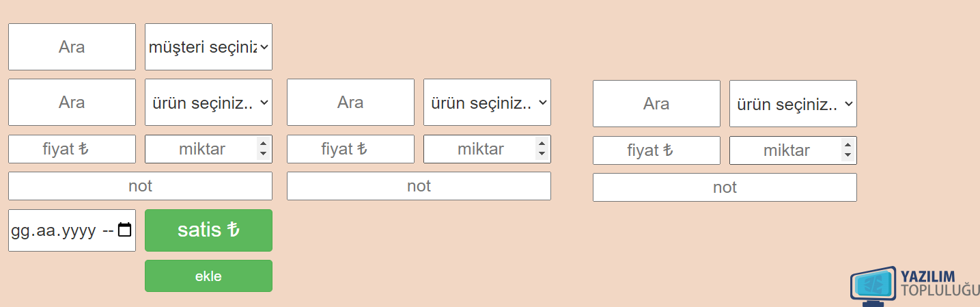Select the rightmost product Ara search box

tap(656, 103)
